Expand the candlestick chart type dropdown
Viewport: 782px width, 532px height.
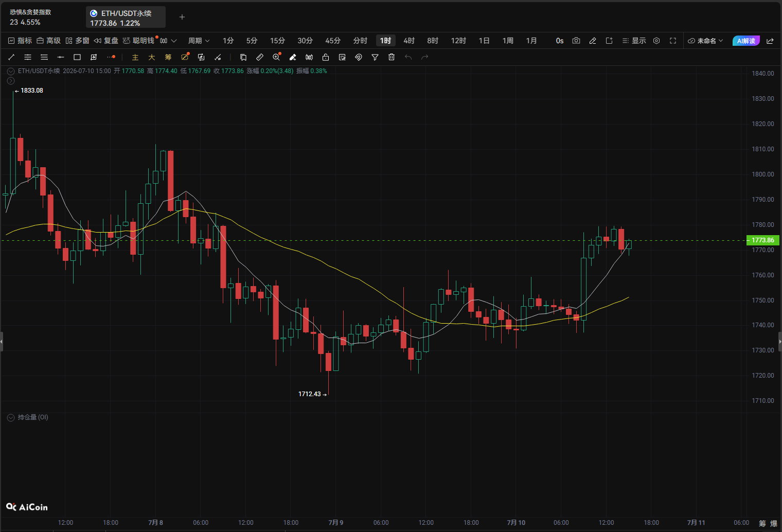pos(168,41)
